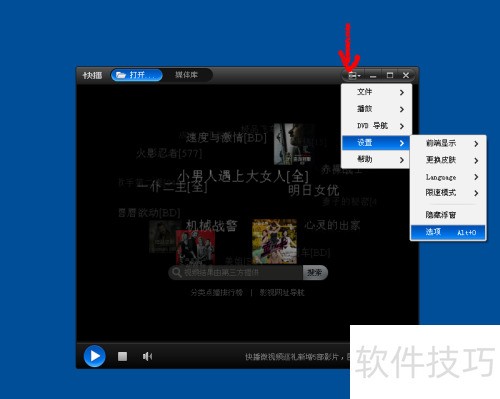The image size is (500, 399).
Task: Open the red poster thumbnail under 机械战警
Action: coord(195,247)
